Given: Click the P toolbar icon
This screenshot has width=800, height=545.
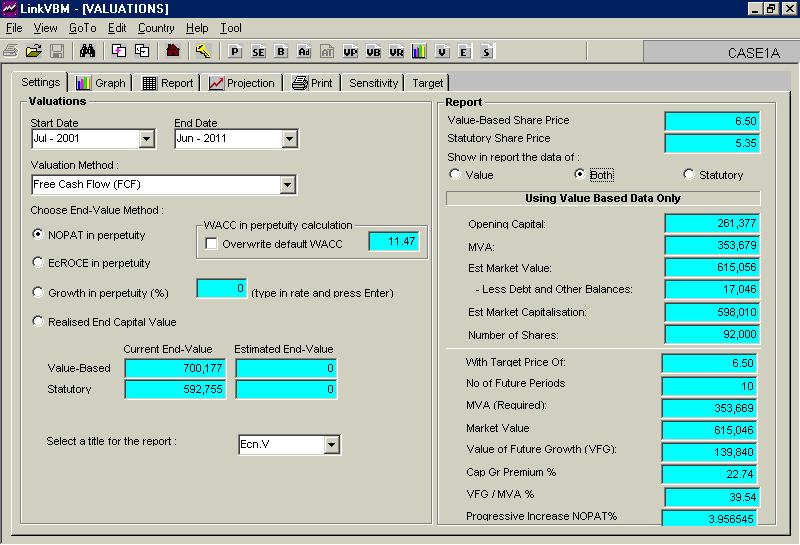Looking at the screenshot, I should click(x=235, y=52).
